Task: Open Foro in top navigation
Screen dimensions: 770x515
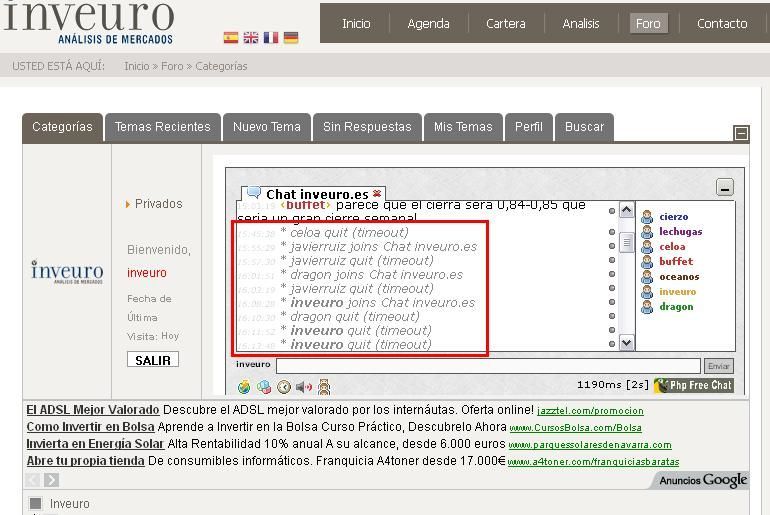Action: (x=648, y=24)
